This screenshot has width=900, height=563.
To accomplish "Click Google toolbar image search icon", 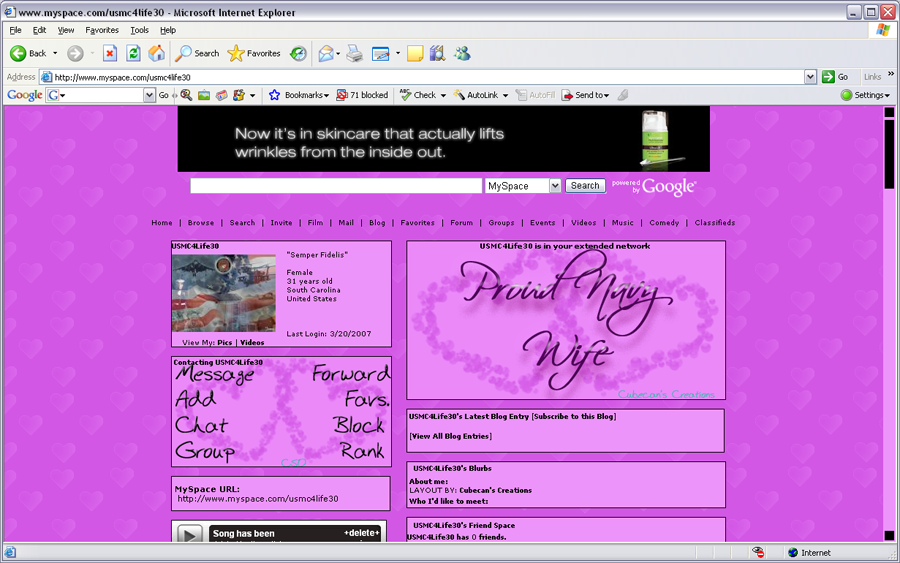I will pos(204,95).
